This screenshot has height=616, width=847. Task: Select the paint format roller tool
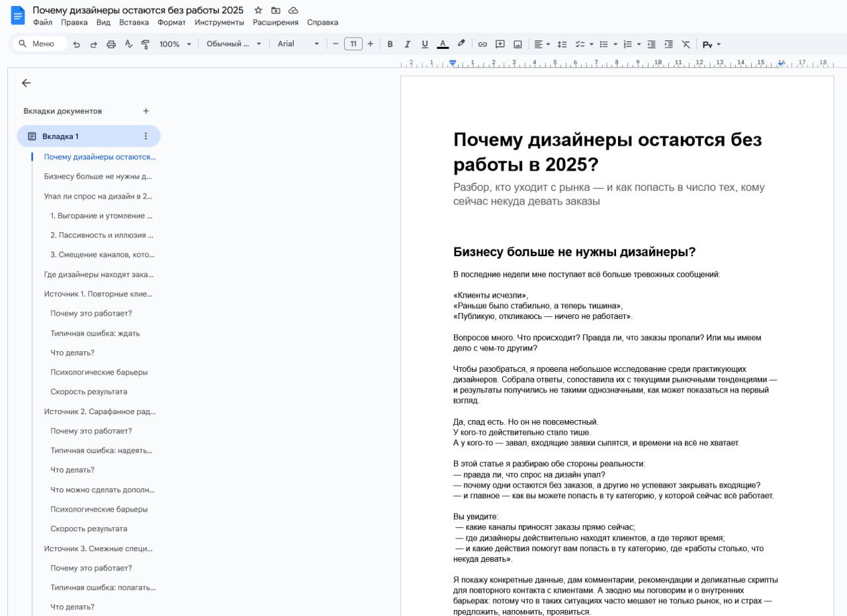(146, 44)
